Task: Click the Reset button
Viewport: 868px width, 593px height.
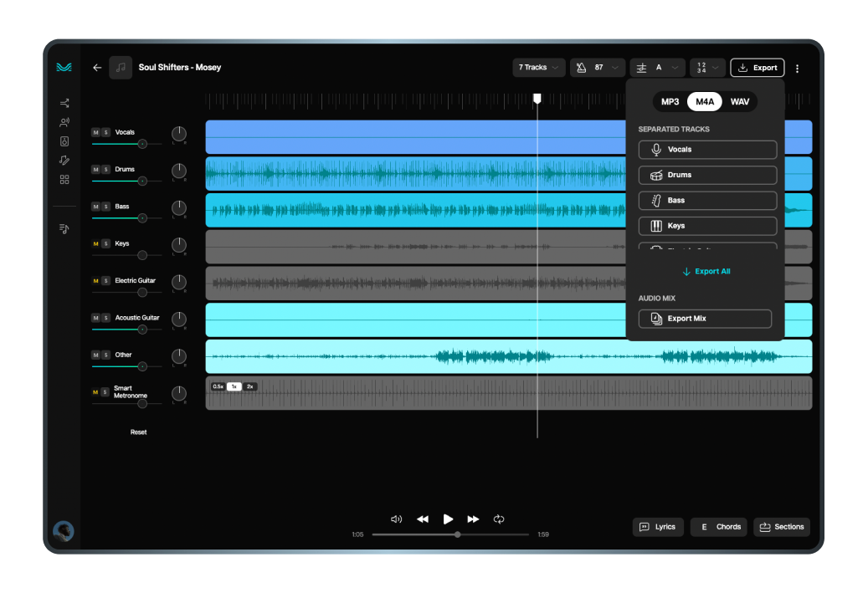Action: (x=138, y=432)
